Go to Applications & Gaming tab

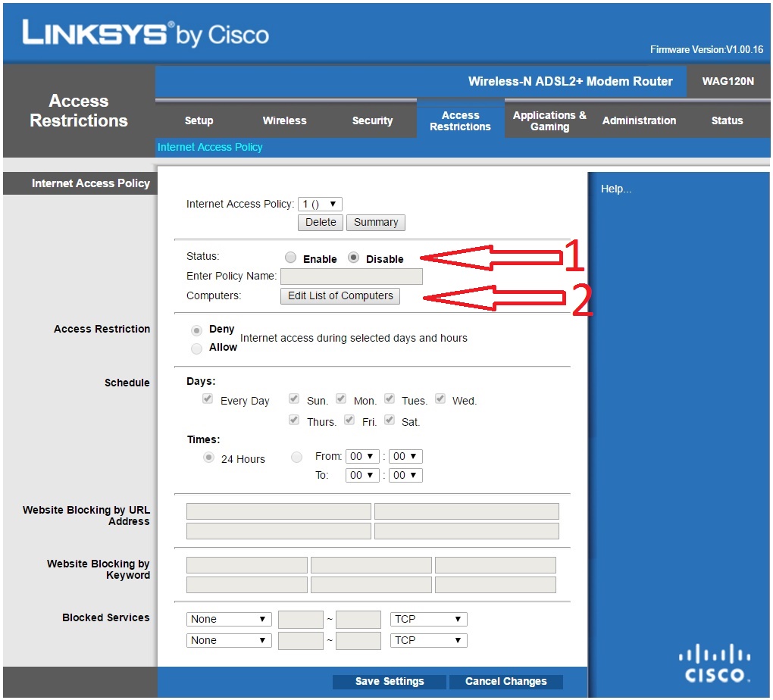[549, 120]
